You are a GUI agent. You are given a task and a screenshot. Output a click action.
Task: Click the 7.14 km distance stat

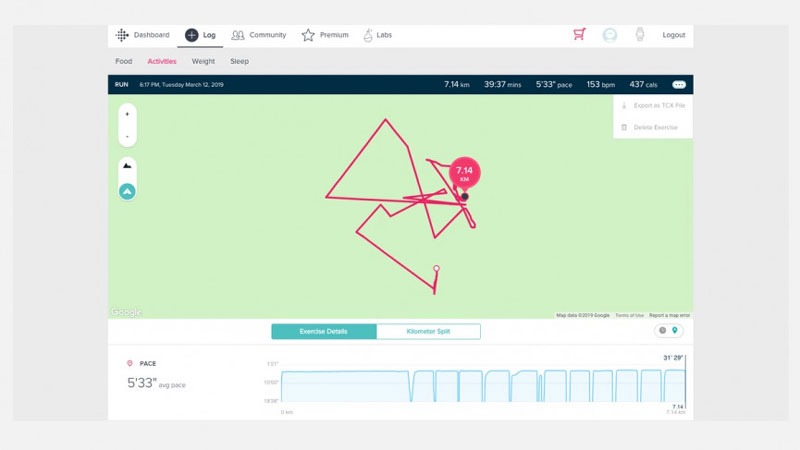coord(457,85)
